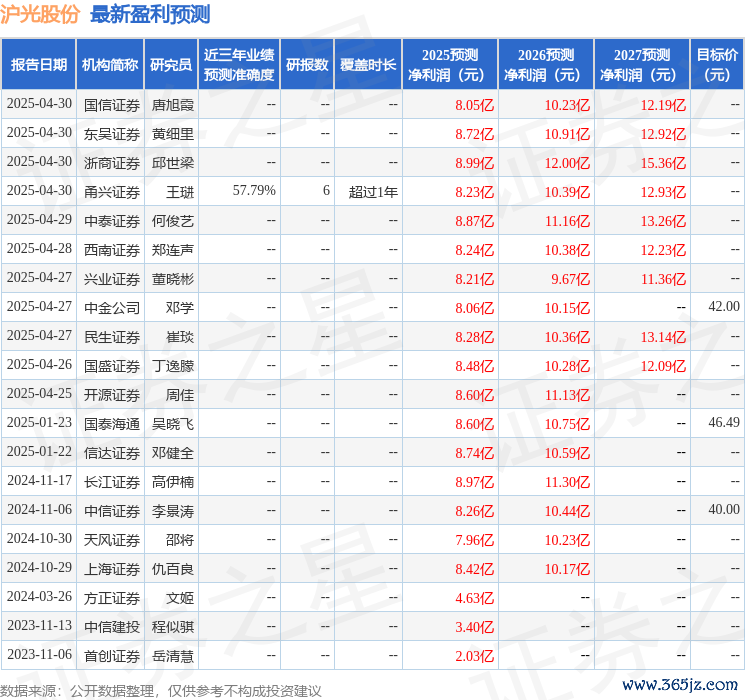Click 2025 forecast value 4.63亿
This screenshot has width=745, height=700.
(x=475, y=598)
